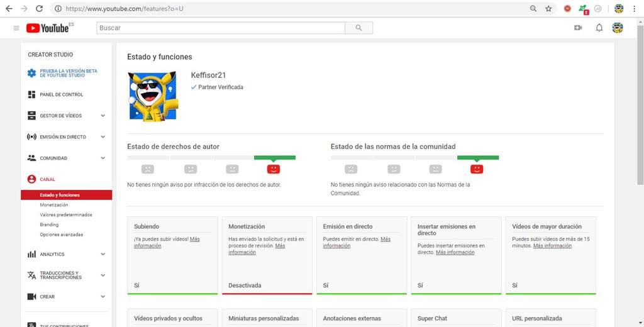Click Vídeos privados y ocultos card title
The width and height of the screenshot is (644, 327).
point(168,318)
